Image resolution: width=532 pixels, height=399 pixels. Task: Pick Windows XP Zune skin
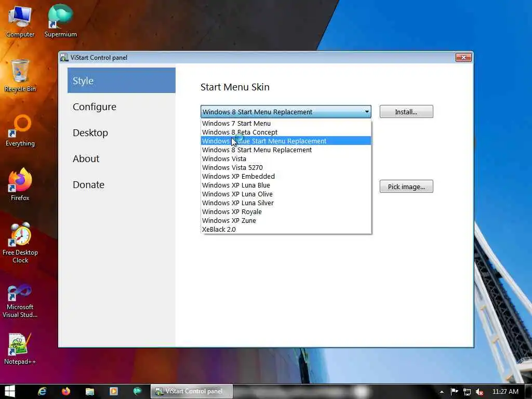point(286,220)
